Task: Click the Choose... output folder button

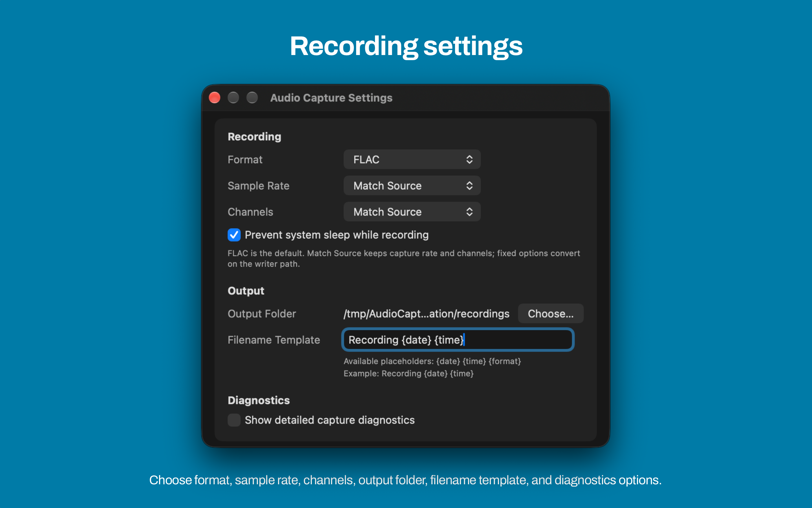Action: 550,314
